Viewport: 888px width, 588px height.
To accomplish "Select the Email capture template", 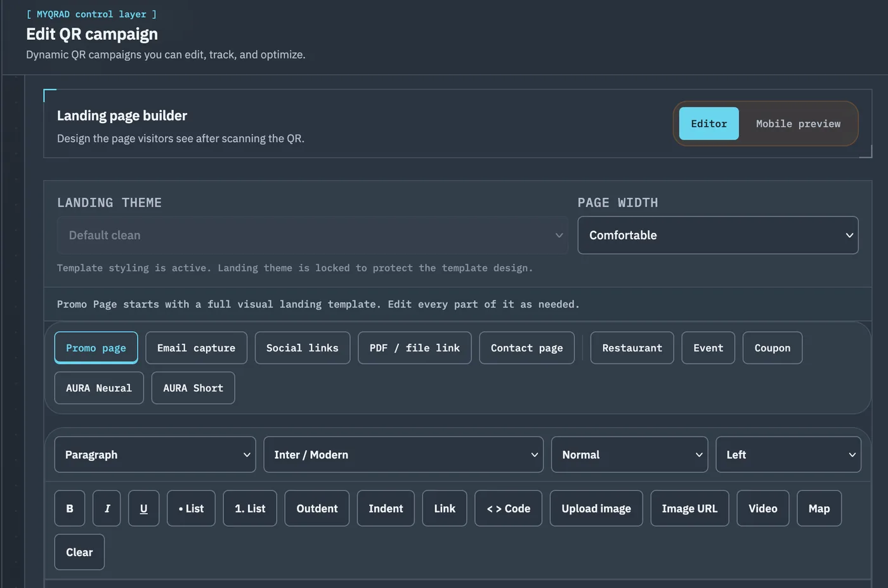I will click(196, 348).
